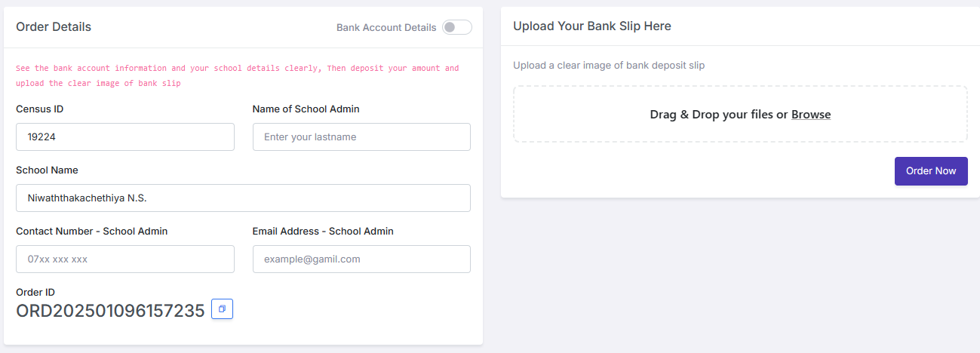Open file picker via the Browse link
The image size is (980, 353).
point(811,115)
